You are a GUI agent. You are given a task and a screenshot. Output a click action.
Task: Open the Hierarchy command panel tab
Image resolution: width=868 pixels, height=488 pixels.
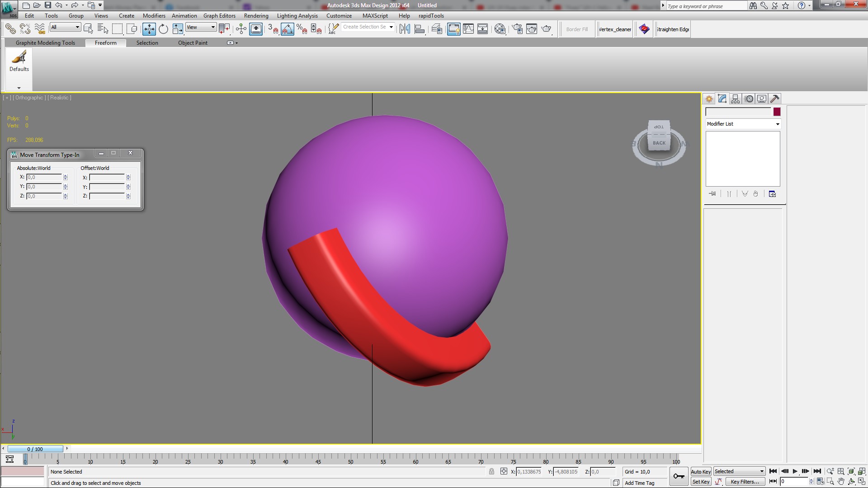click(735, 99)
